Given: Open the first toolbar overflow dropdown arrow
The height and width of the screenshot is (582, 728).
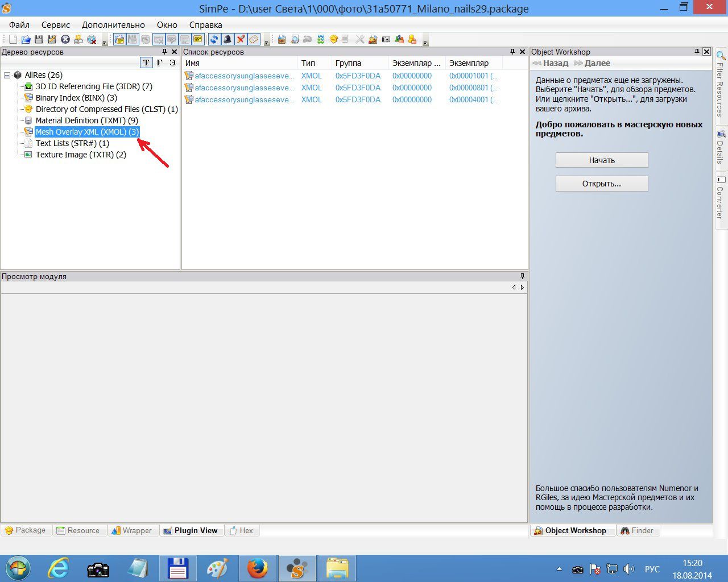Looking at the screenshot, I should tap(104, 42).
